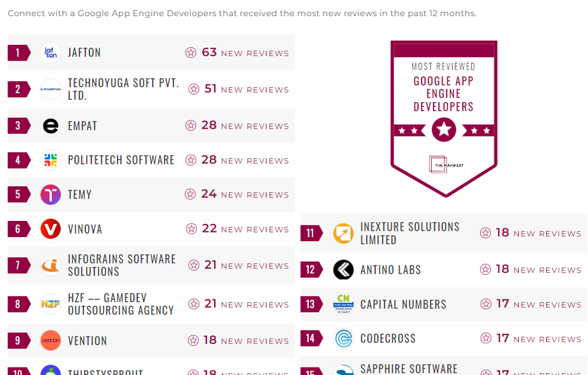Click the Most Reviewed award badge
Image resolution: width=588 pixels, height=375 pixels.
(x=443, y=118)
